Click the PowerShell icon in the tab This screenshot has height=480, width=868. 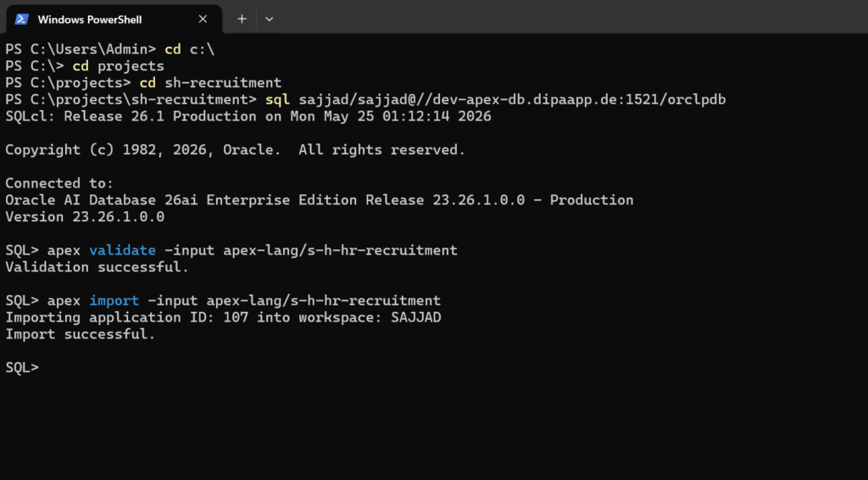(x=21, y=20)
